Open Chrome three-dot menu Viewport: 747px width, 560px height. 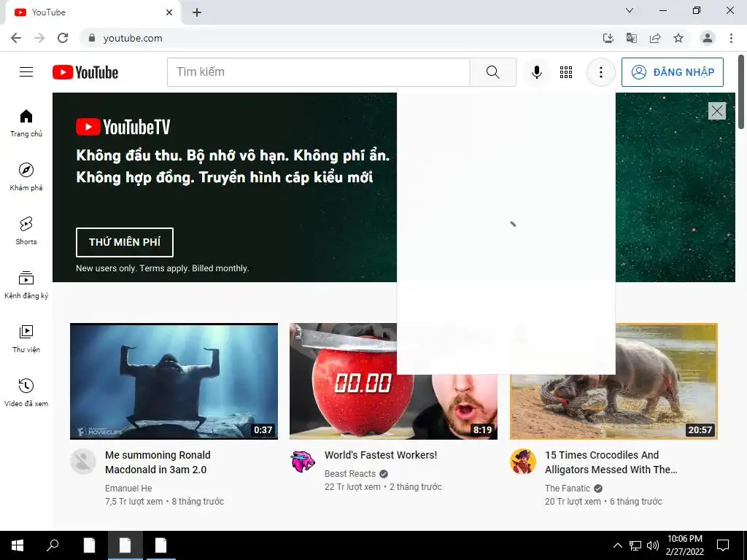click(x=731, y=38)
